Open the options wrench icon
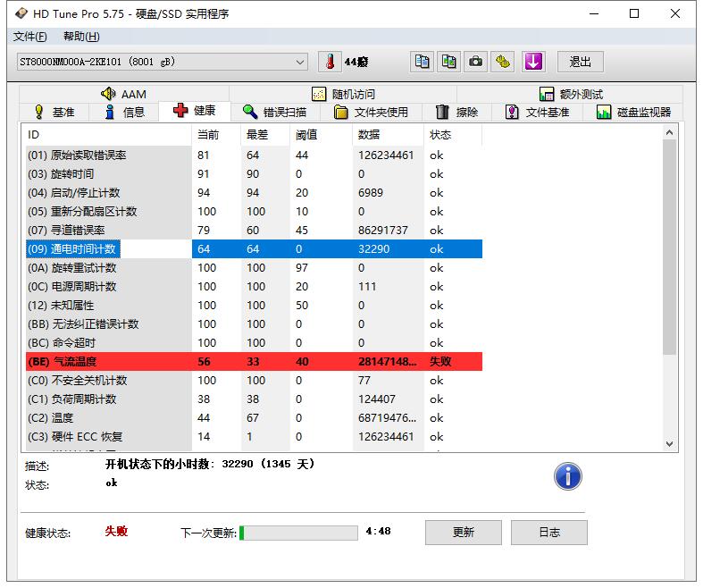Screen dimensions: 703x588 click(503, 62)
